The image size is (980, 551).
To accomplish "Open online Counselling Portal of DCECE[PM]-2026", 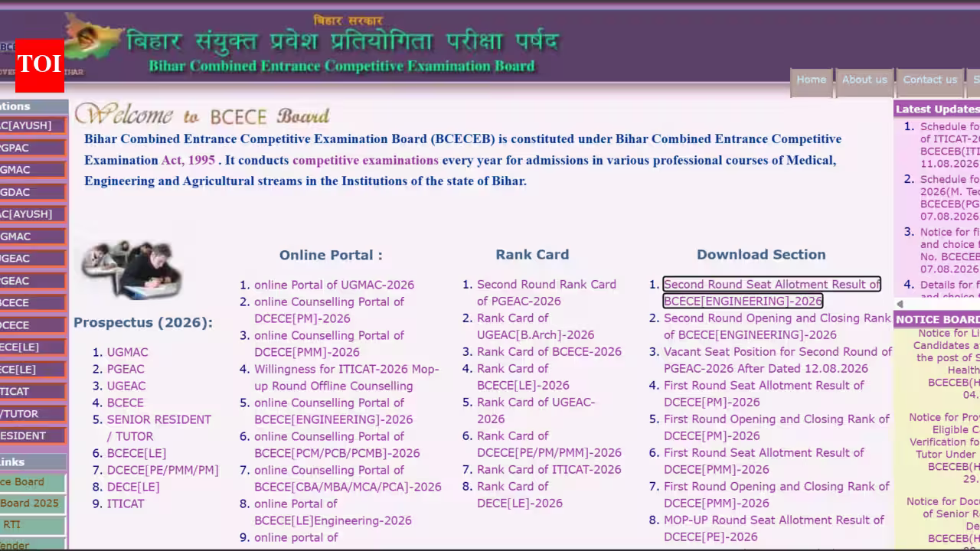I will point(329,310).
